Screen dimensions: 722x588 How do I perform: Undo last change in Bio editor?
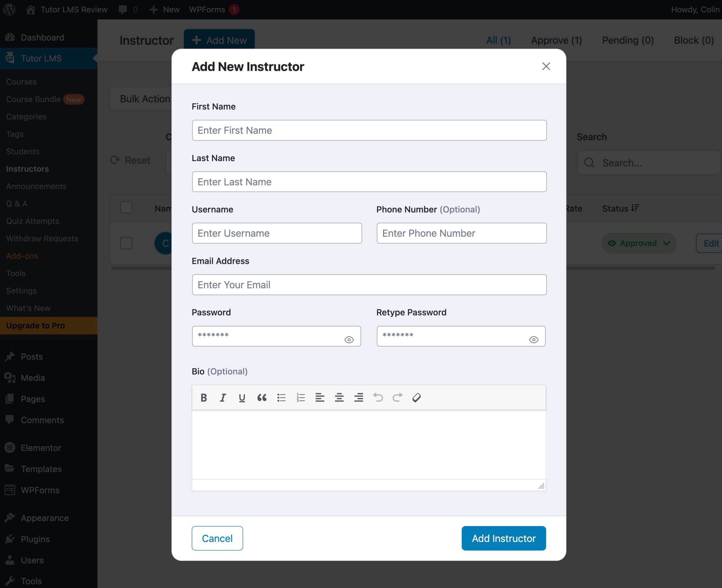[378, 397]
